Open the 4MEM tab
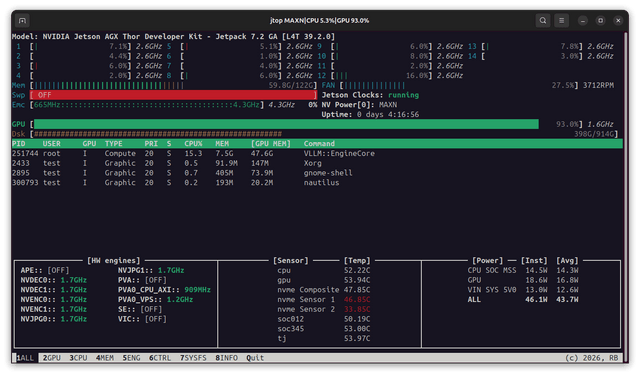 [104, 358]
